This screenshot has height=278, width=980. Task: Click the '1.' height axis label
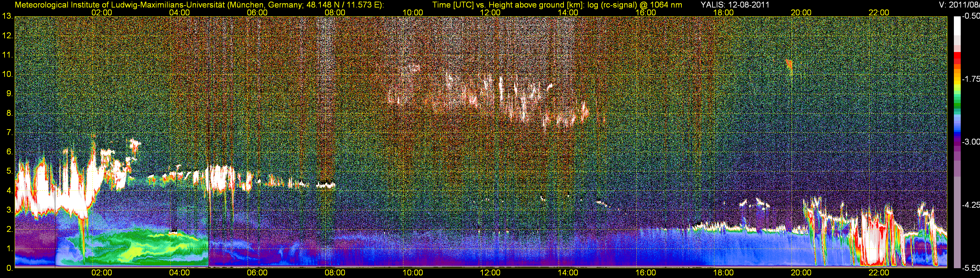point(9,249)
